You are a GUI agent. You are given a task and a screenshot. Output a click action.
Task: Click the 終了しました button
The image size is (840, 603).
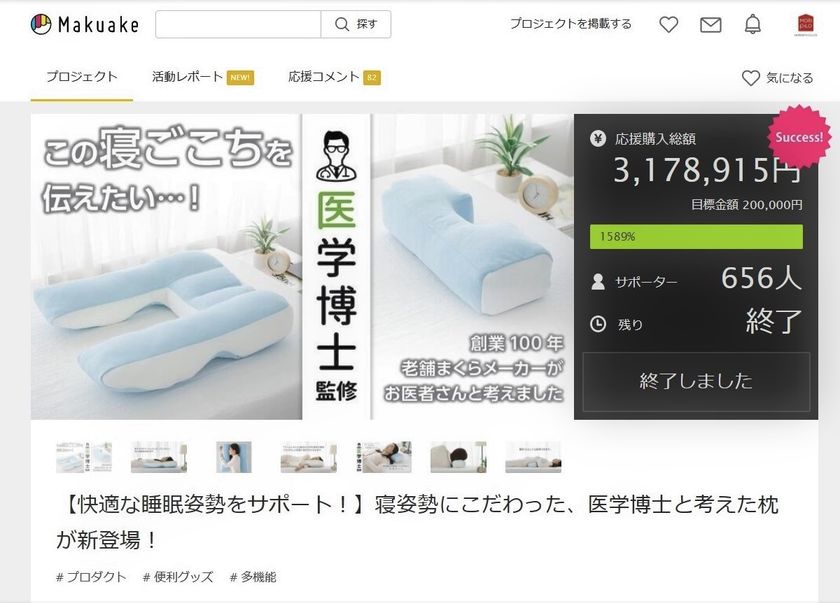(696, 381)
